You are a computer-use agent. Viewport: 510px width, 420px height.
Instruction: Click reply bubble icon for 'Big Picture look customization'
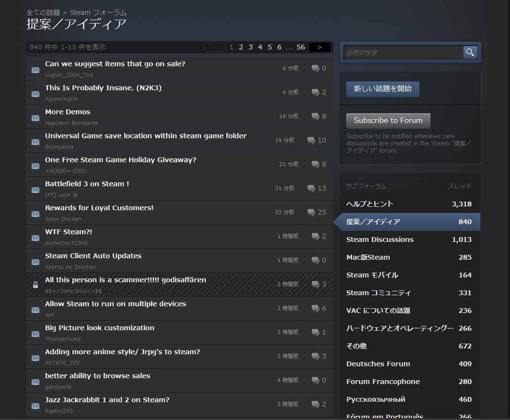click(315, 332)
